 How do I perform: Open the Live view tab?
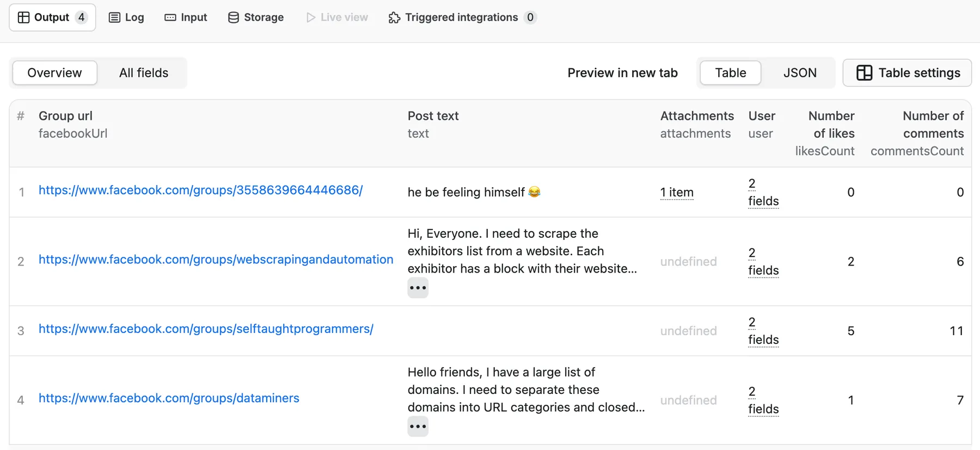(x=337, y=17)
